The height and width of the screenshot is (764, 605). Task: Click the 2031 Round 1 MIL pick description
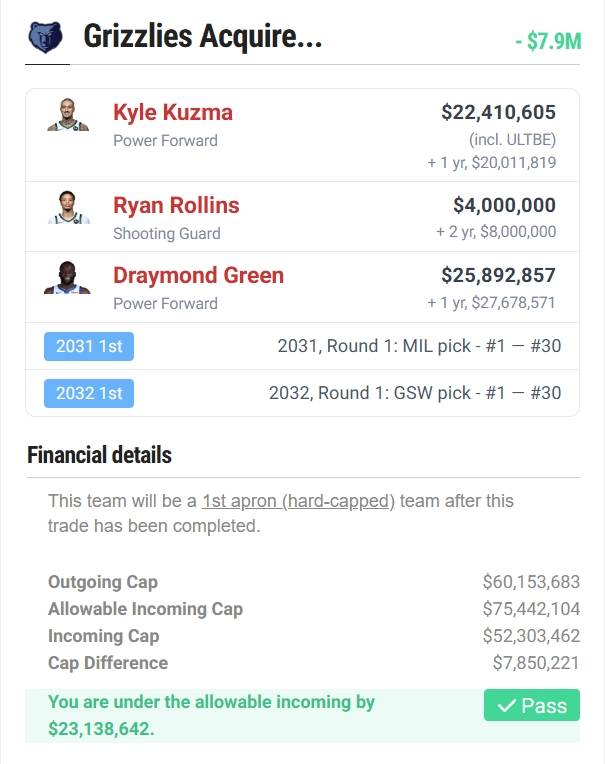419,347
